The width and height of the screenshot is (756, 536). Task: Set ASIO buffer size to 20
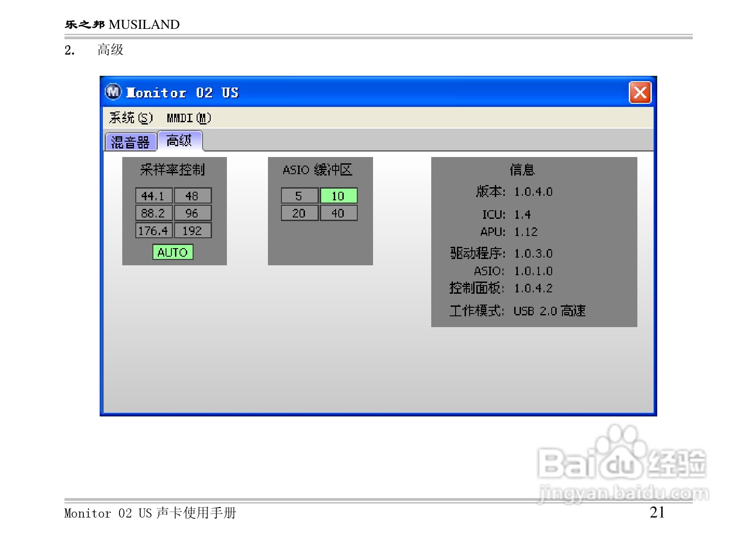click(x=299, y=213)
